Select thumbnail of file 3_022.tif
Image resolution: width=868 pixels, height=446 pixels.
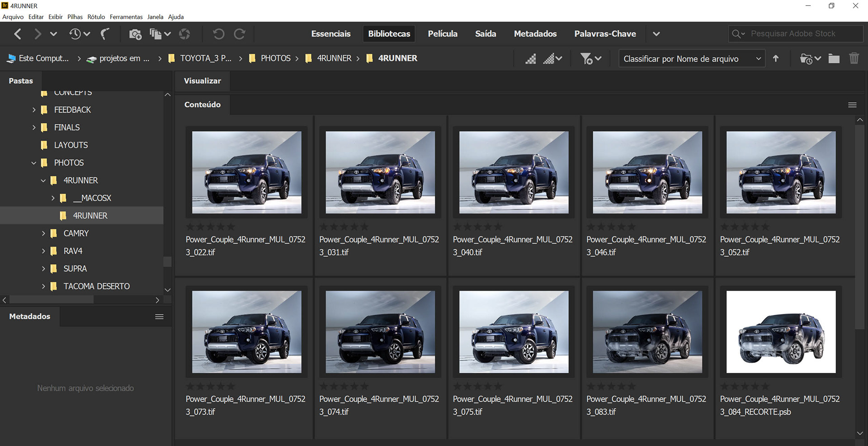[246, 172]
